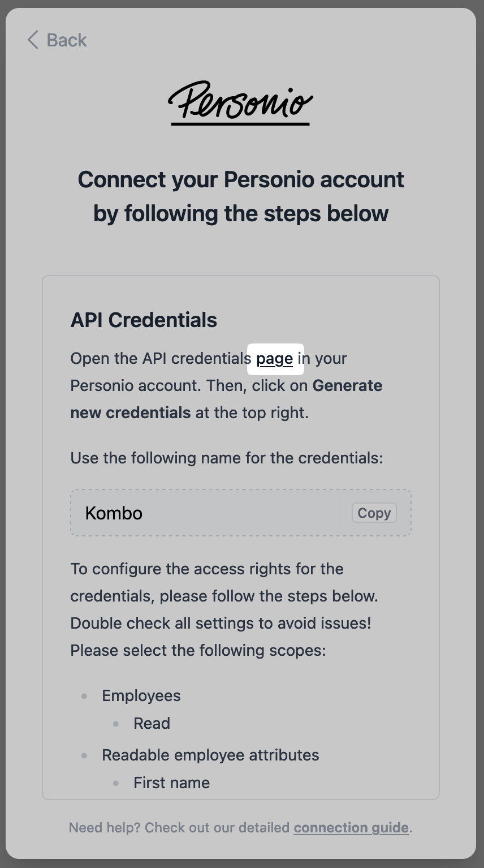Select the Read sub-item under Employees
Viewport: 484px width, 868px height.
152,723
